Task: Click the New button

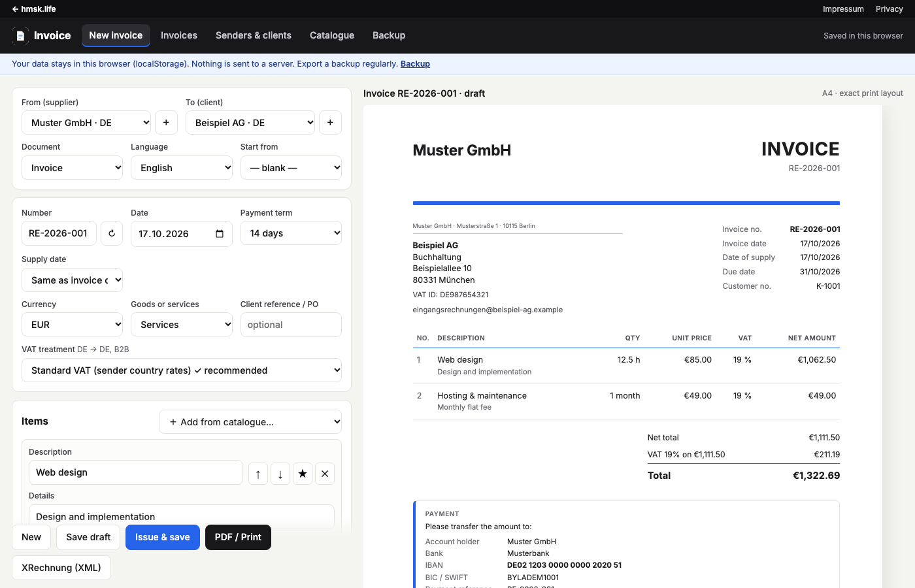Action: 31,537
